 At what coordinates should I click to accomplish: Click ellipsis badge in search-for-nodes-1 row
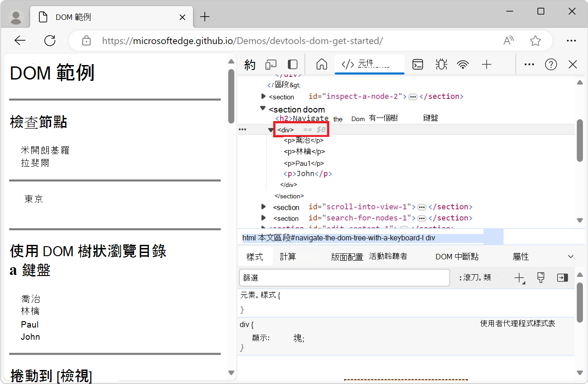pos(422,218)
